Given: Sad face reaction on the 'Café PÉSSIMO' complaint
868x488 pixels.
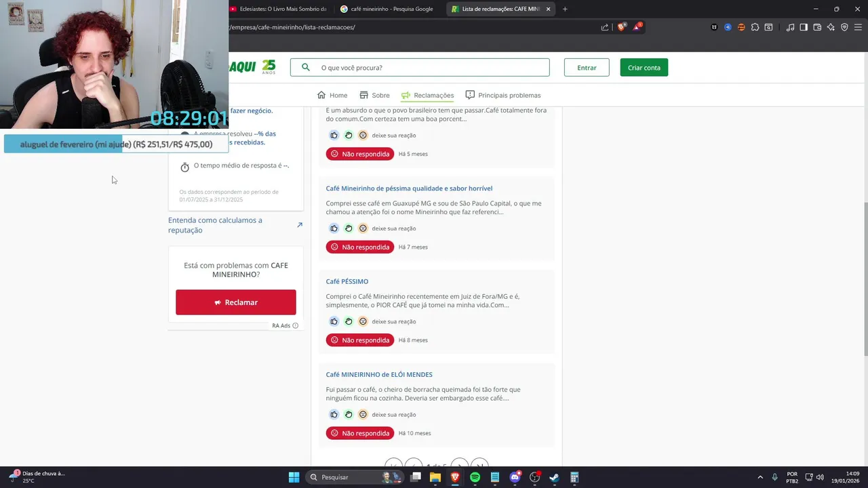Looking at the screenshot, I should (363, 321).
